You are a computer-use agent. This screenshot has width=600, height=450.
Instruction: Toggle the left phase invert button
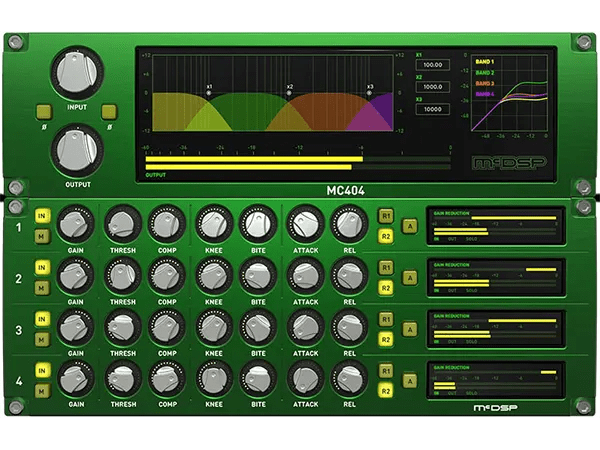44,112
